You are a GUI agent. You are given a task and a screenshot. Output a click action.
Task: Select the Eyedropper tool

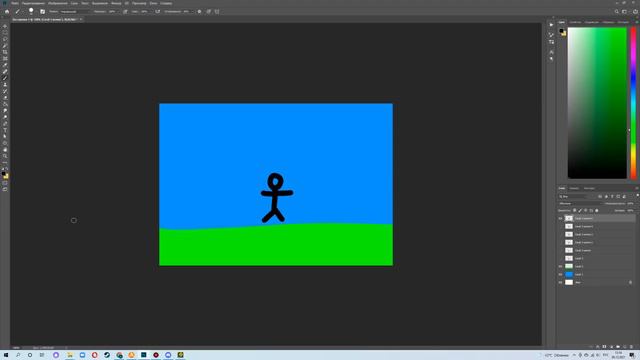[x=5, y=65]
